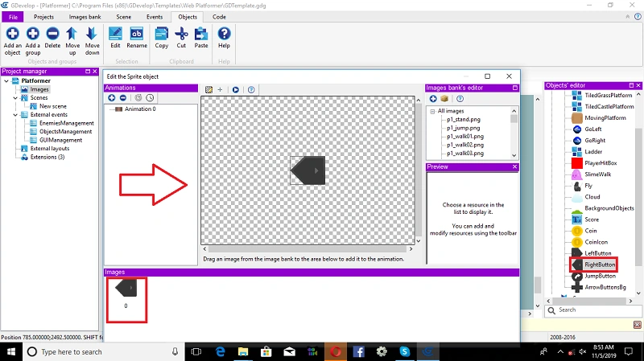Click the Add an object icon
This screenshot has height=361, width=644.
point(12,34)
